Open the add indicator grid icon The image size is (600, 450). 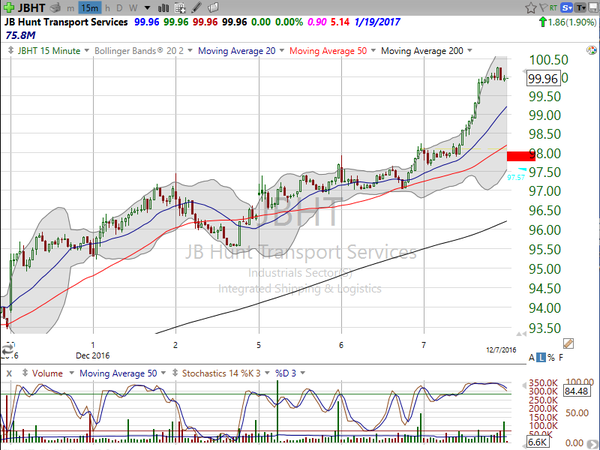tap(179, 8)
